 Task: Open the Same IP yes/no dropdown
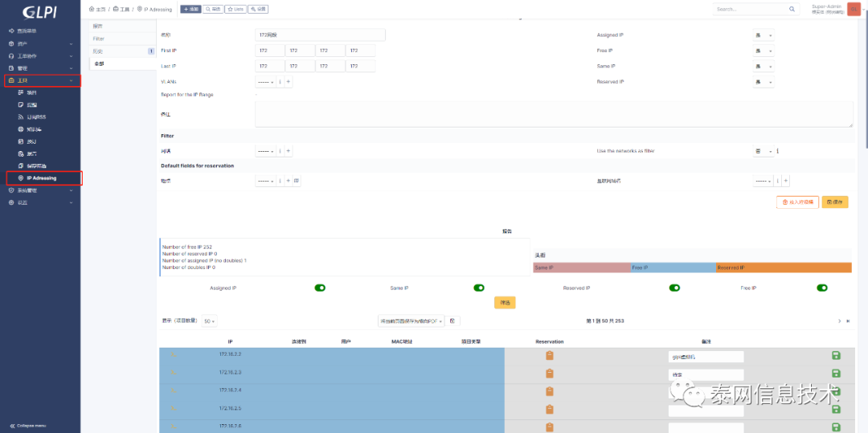763,66
